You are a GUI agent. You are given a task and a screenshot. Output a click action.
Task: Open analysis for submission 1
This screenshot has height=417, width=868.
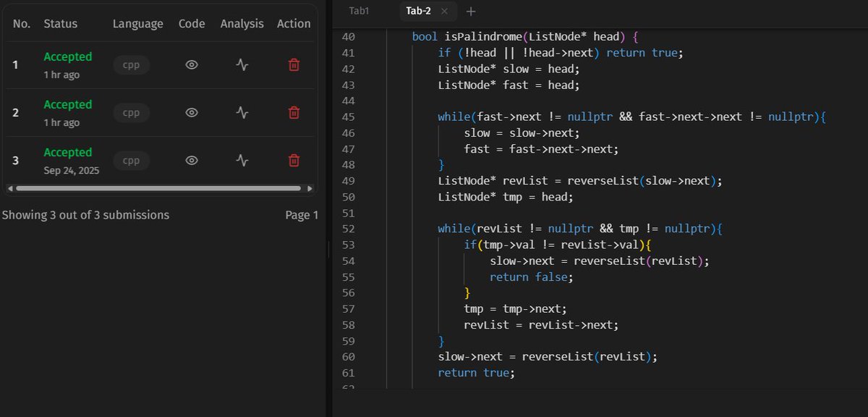242,64
